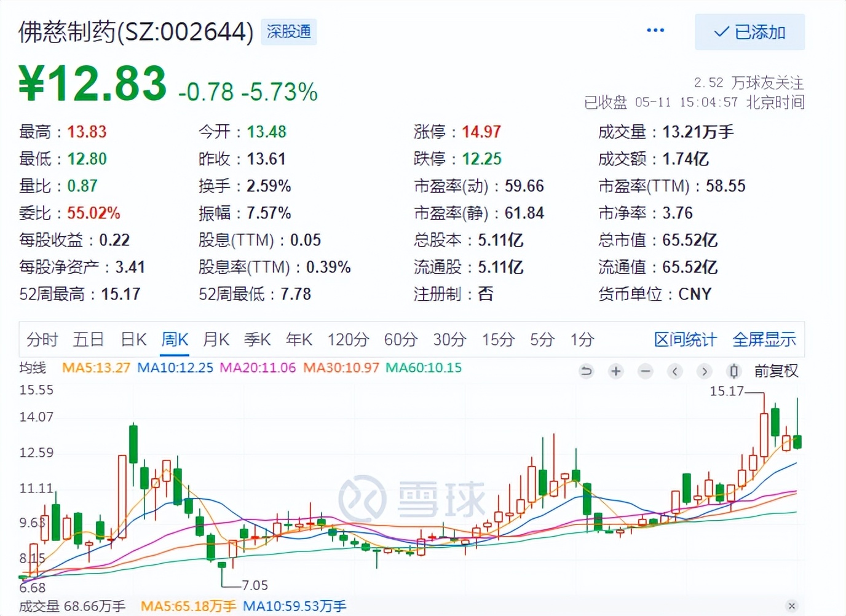Screen dimensions: 846x616
Task: Zoom out of the chart with minus icon
Action: 645,371
